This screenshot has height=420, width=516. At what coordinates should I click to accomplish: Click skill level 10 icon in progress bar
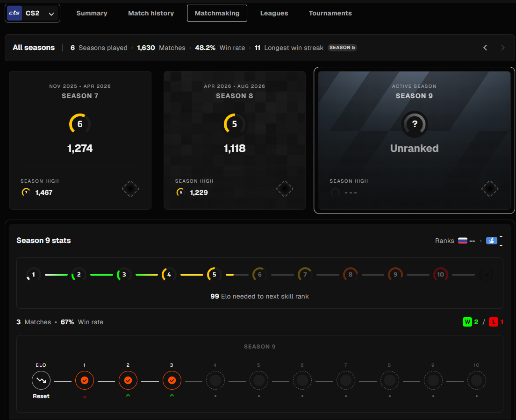point(441,275)
